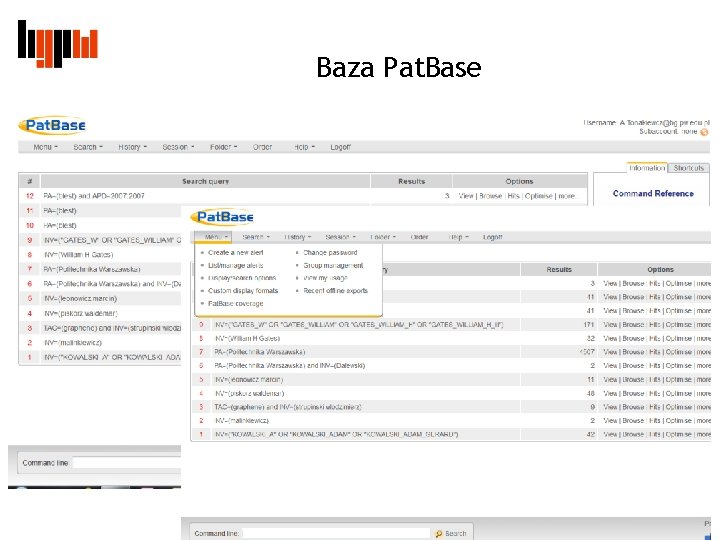Choose Group management from the menu
Image resolution: width=720 pixels, height=540 pixels.
[x=333, y=265]
